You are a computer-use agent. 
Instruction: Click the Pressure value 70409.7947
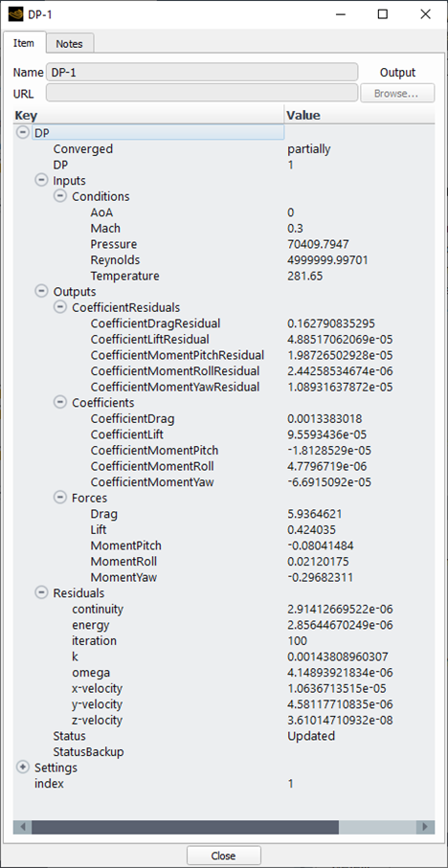coord(318,244)
